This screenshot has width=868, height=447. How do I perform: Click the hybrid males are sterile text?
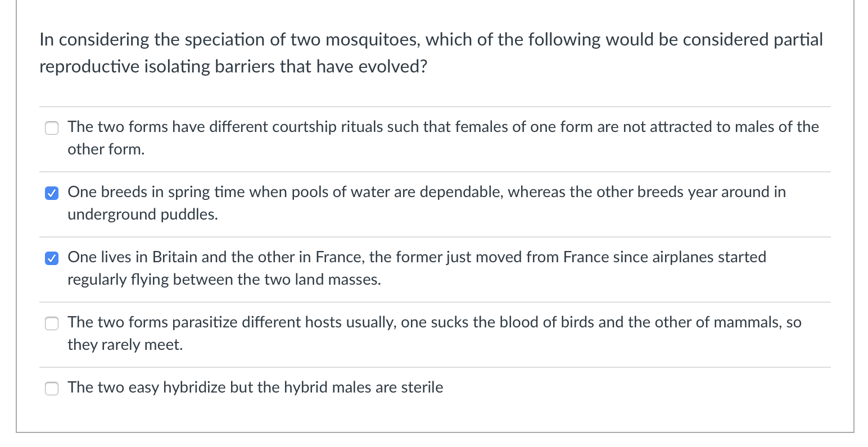coord(255,387)
